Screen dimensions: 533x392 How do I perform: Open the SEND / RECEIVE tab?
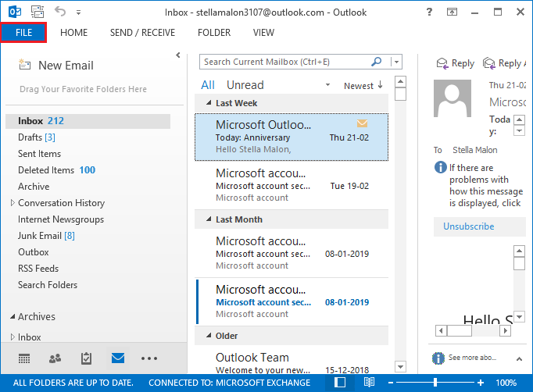142,33
